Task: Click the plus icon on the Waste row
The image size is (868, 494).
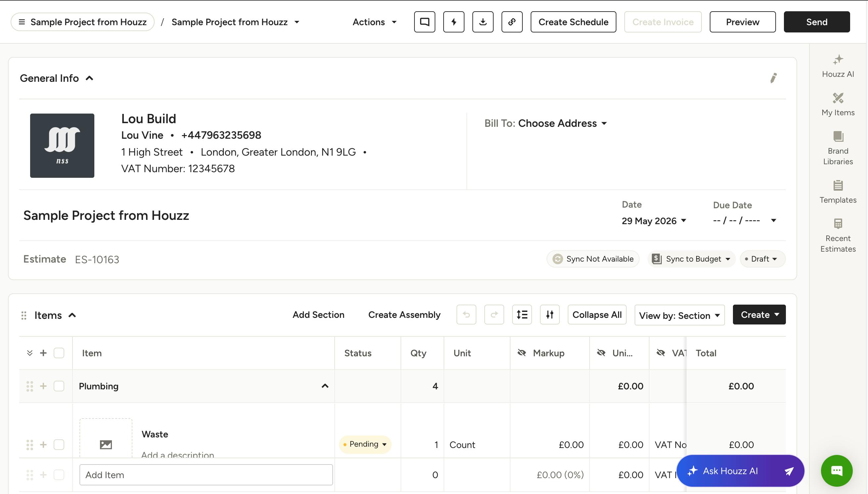Action: click(x=43, y=444)
